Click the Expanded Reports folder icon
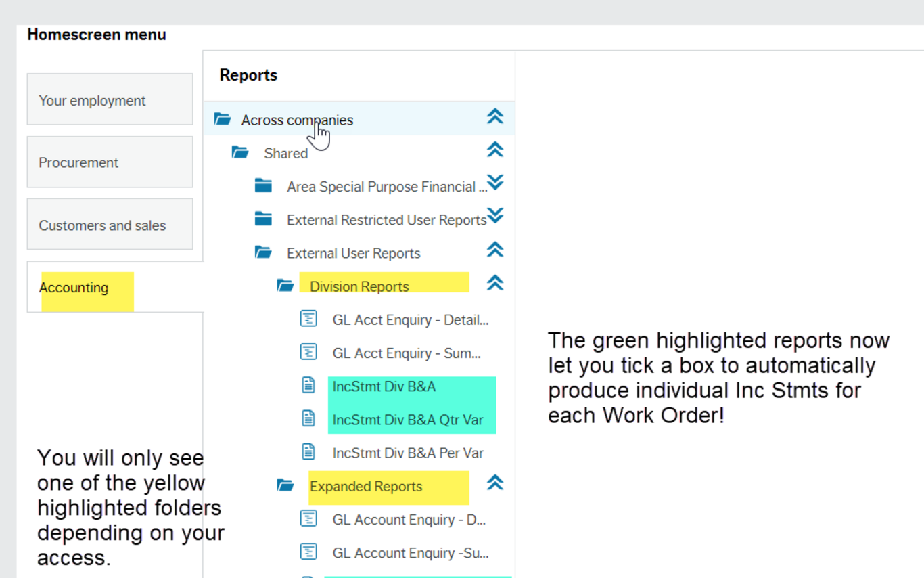 coord(285,485)
